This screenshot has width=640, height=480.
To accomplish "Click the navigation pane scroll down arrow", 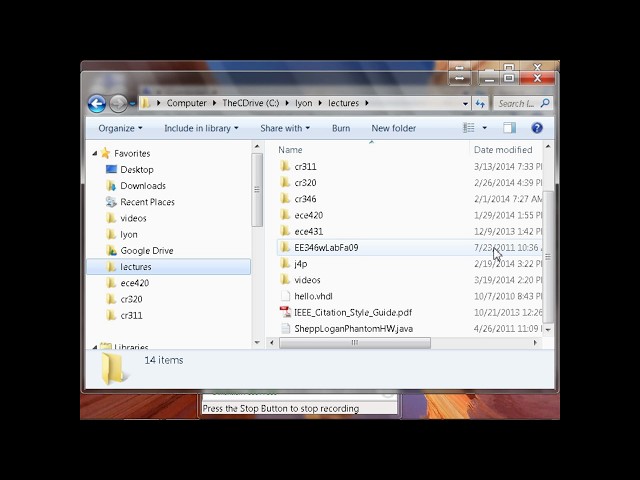I will click(257, 342).
